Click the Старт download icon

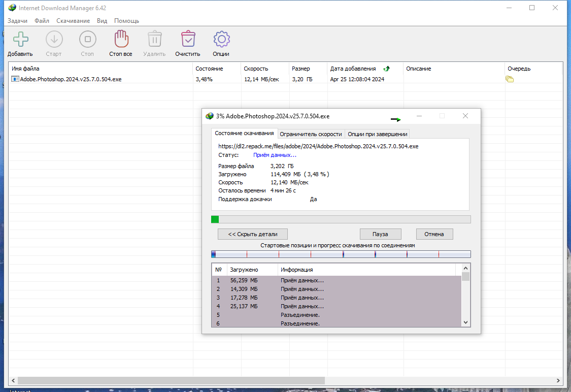coord(54,39)
